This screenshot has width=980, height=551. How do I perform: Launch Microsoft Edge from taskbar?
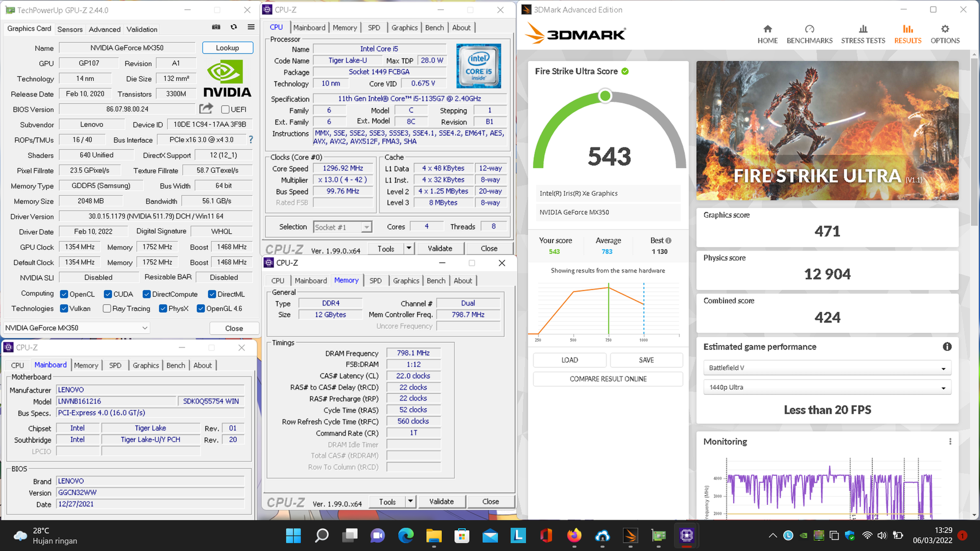coord(406,536)
